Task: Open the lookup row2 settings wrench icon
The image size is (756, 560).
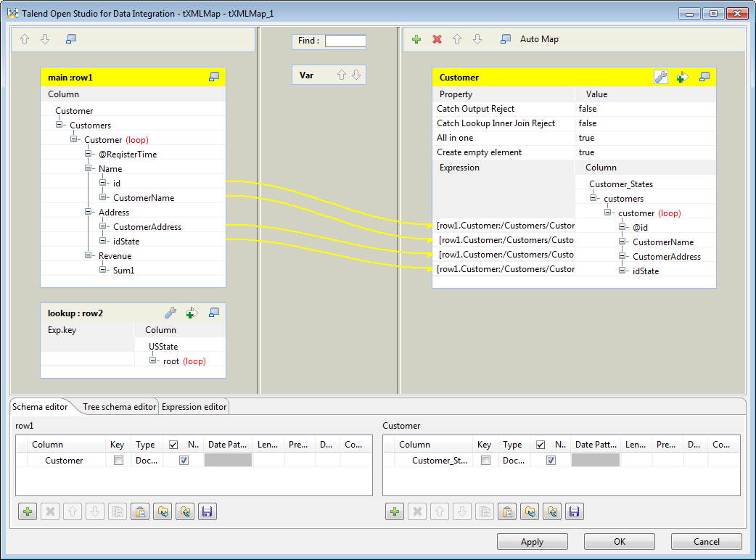Action: (170, 313)
